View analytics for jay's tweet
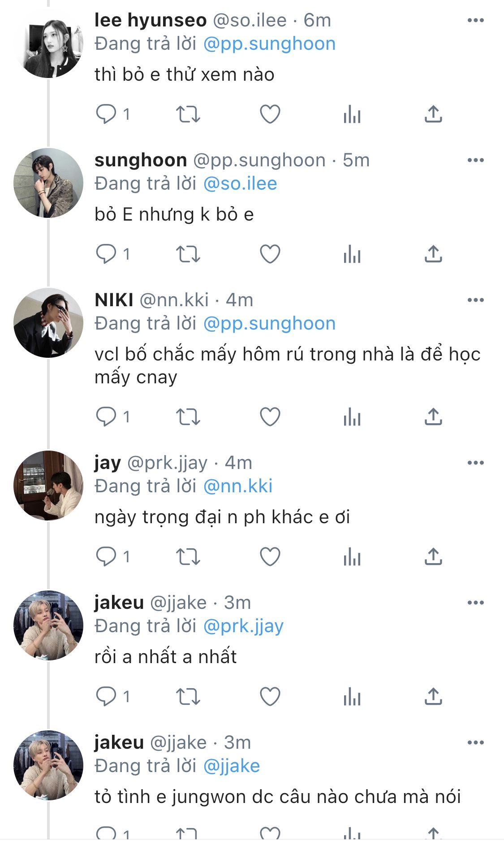This screenshot has width=504, height=842. tap(352, 557)
